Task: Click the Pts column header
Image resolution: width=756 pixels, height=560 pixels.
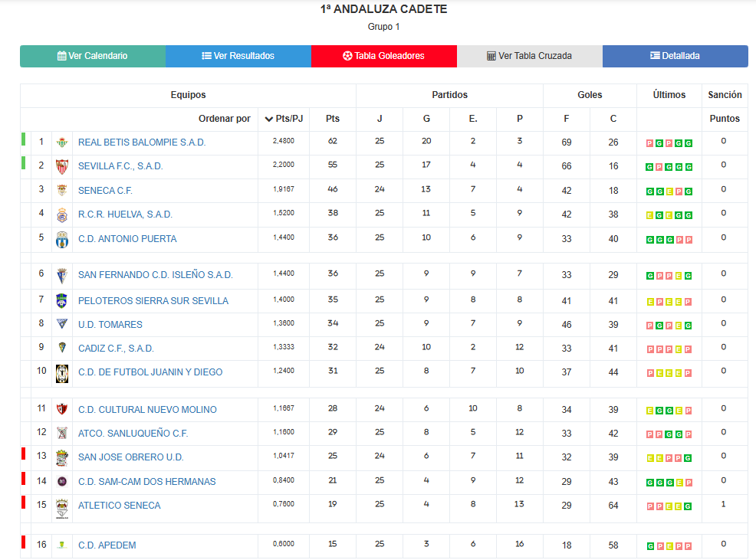Action: point(333,119)
